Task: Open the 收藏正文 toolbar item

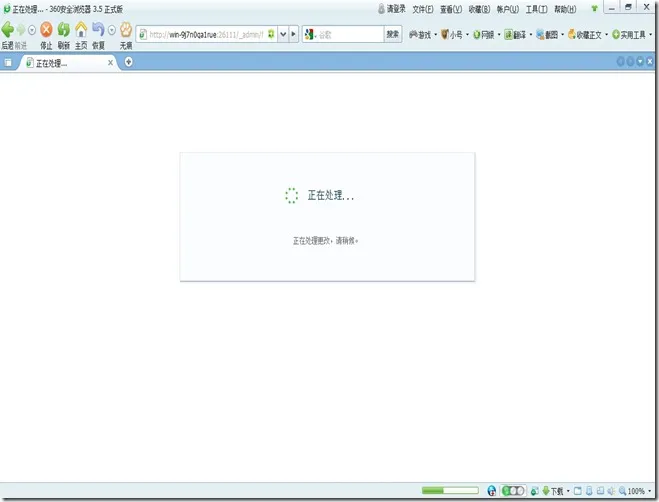Action: pyautogui.click(x=585, y=35)
